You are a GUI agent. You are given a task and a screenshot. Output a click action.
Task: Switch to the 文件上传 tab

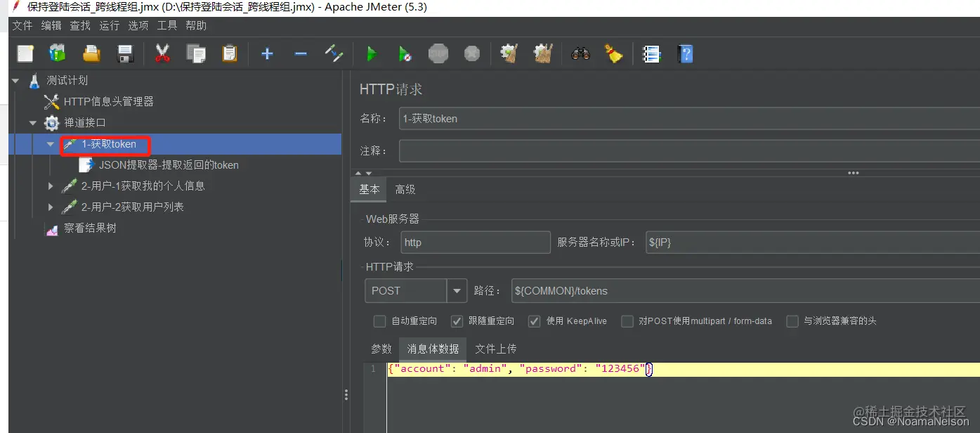click(497, 348)
